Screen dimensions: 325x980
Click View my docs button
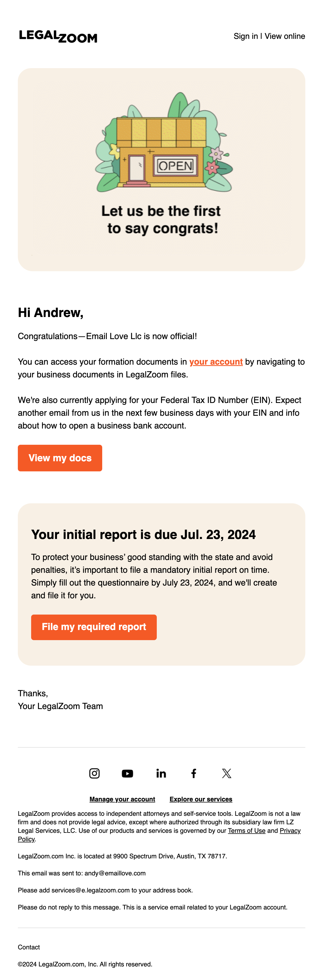point(60,458)
